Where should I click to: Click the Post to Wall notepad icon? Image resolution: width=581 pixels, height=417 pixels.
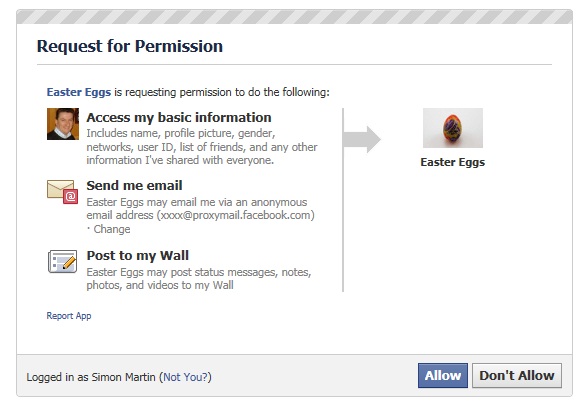point(62,261)
